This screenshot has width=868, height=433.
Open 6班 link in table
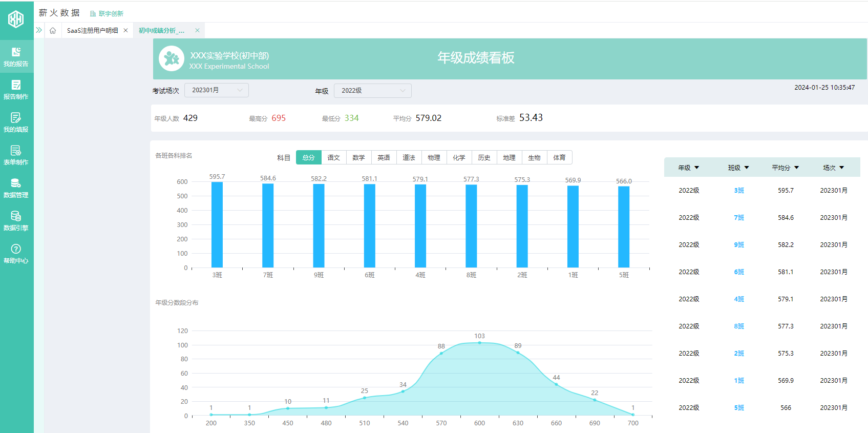(739, 272)
